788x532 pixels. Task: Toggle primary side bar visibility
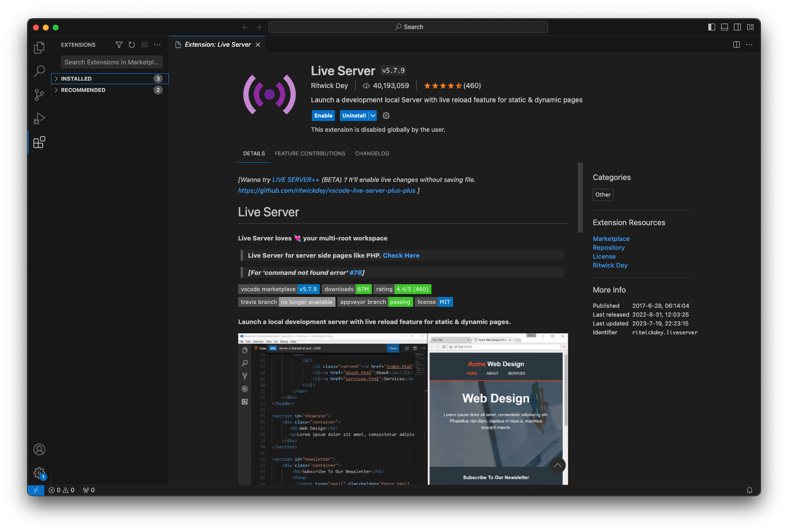(712, 27)
